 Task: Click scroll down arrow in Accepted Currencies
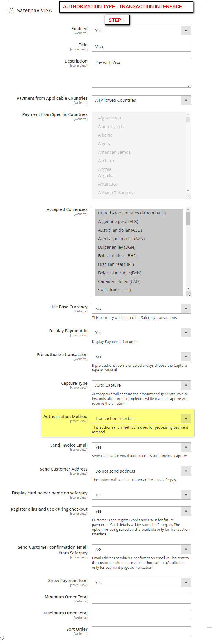pyautogui.click(x=188, y=288)
